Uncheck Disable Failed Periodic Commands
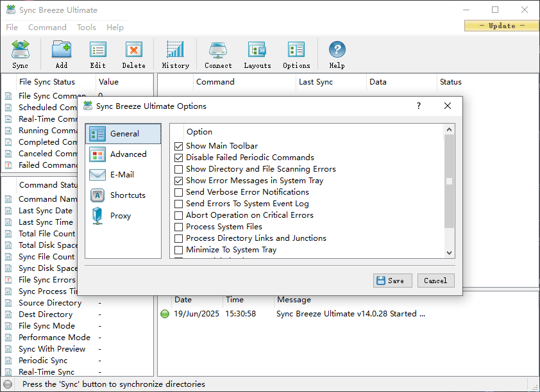Image resolution: width=540 pixels, height=392 pixels. [x=178, y=158]
